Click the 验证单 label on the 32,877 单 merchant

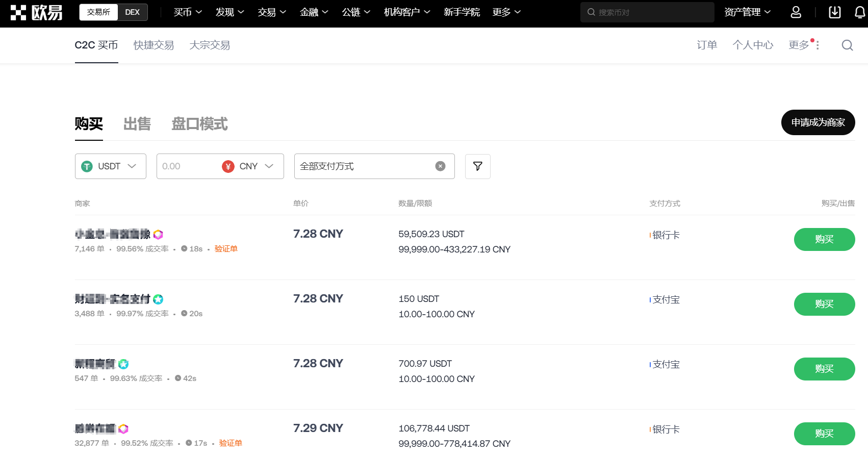(231, 443)
